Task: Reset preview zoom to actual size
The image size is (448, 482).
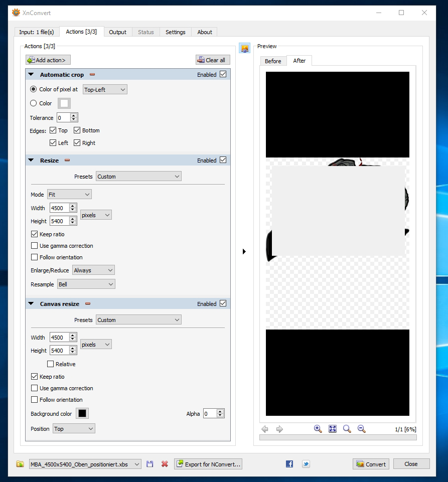Action: coord(347,429)
